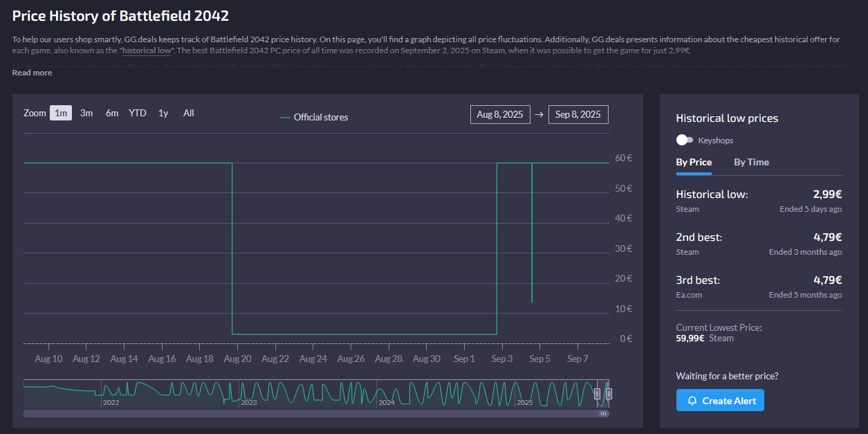Click the 60 € y-axis label
The height and width of the screenshot is (434, 868).
coord(624,158)
